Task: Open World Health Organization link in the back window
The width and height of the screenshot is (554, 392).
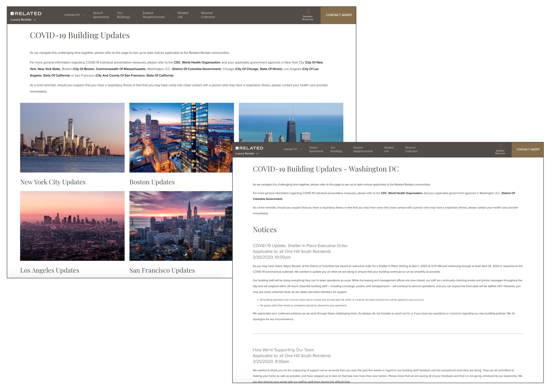Action: 201,62
